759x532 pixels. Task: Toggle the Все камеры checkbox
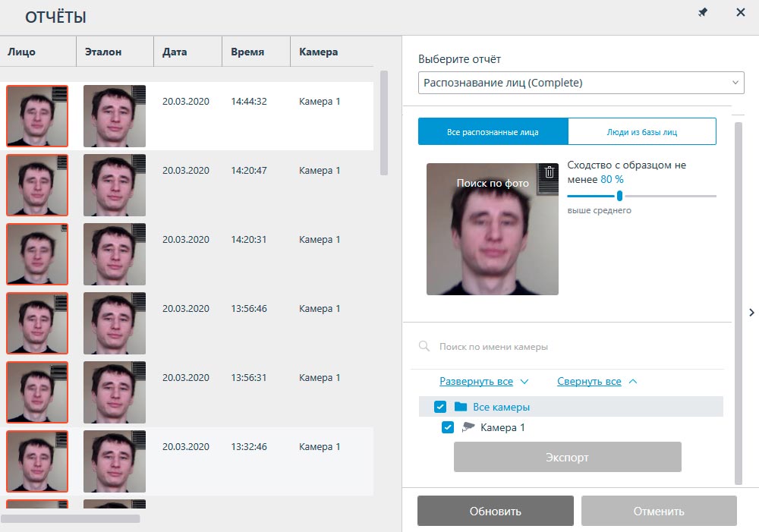pyautogui.click(x=440, y=407)
